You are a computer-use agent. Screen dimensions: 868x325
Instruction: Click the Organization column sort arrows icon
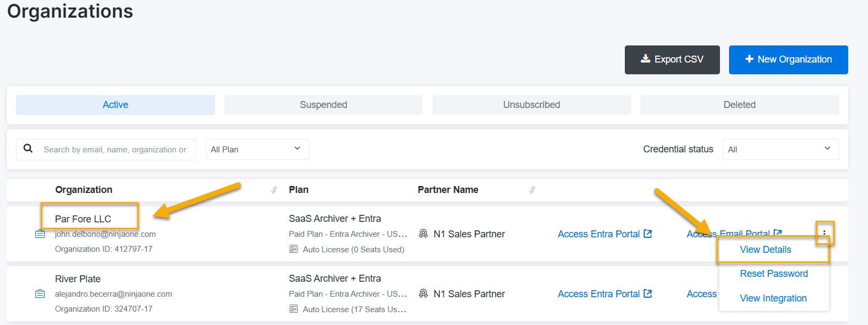click(274, 190)
